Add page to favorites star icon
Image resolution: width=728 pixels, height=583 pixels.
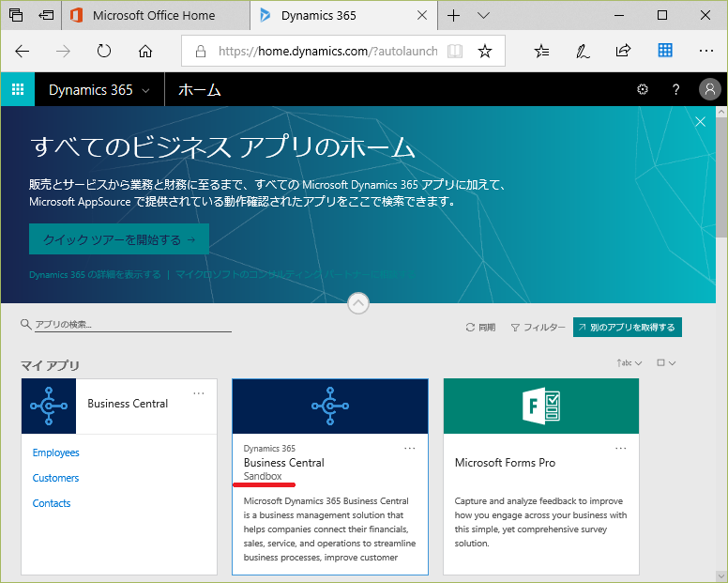coord(485,51)
